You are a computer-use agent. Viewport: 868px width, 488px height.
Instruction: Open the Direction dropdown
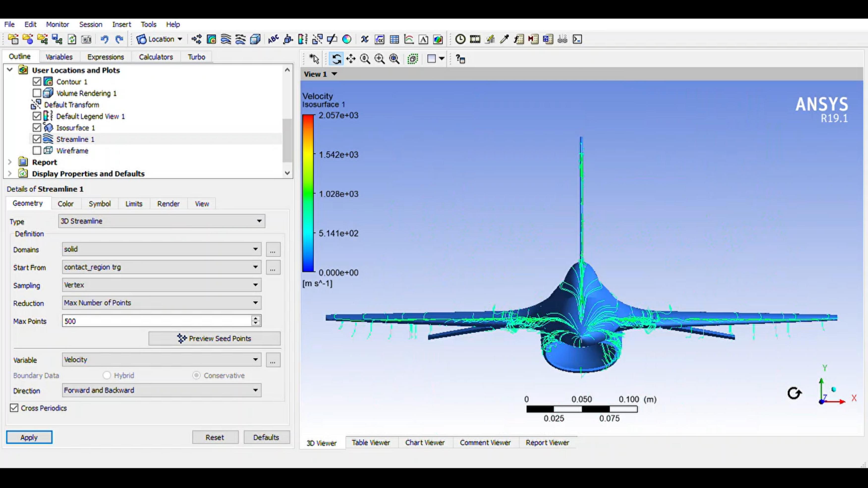(x=162, y=390)
